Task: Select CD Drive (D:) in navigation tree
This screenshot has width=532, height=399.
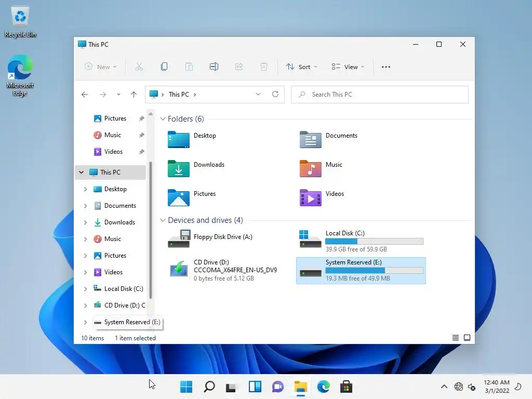Action: pos(119,305)
